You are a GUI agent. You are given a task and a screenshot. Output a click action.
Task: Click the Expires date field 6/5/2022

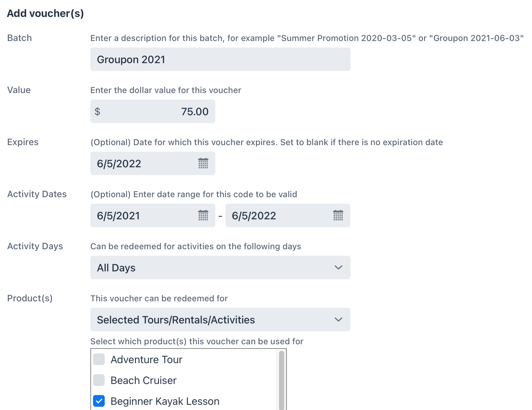pos(153,163)
